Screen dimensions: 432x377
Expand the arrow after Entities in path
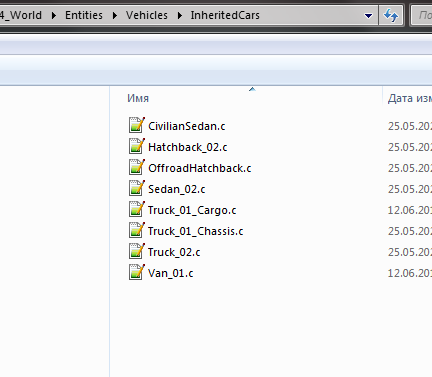pos(115,15)
